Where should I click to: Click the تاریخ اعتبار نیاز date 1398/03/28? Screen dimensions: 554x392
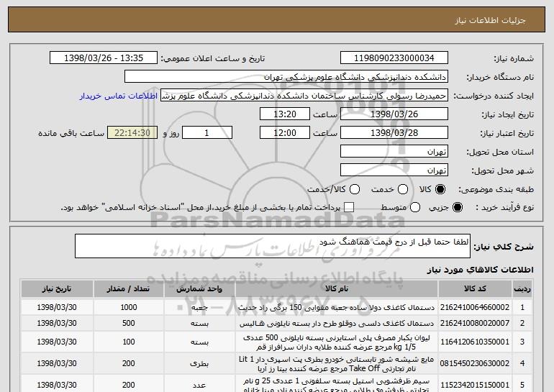pos(394,133)
